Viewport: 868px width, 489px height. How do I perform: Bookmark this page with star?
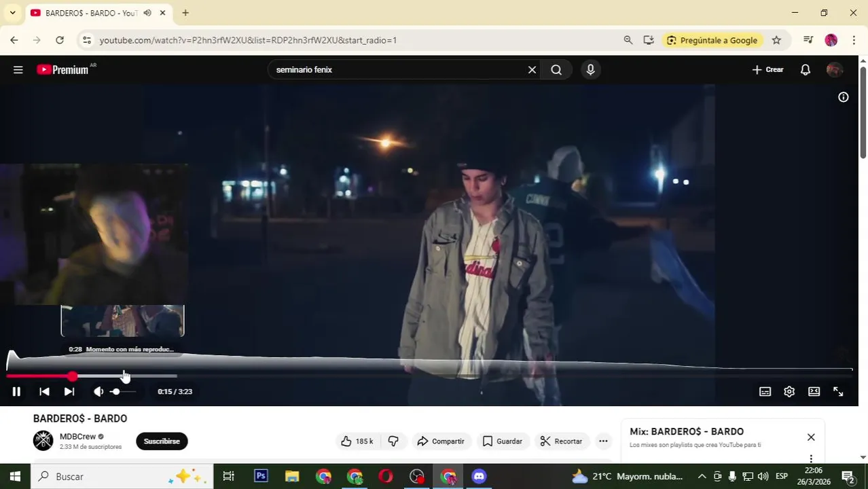click(776, 40)
